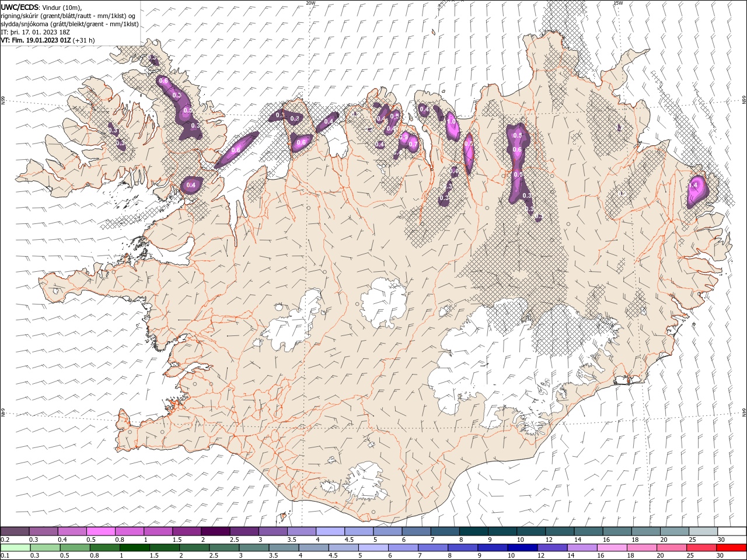The width and height of the screenshot is (747, 560).
Task: Pick the lilac 14 swatch in the bottom legend row
Action: (582, 548)
